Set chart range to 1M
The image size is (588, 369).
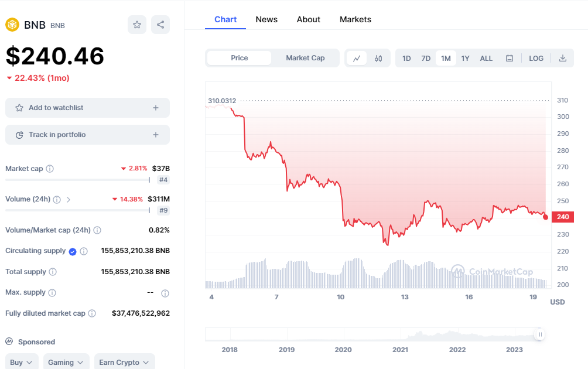[446, 58]
